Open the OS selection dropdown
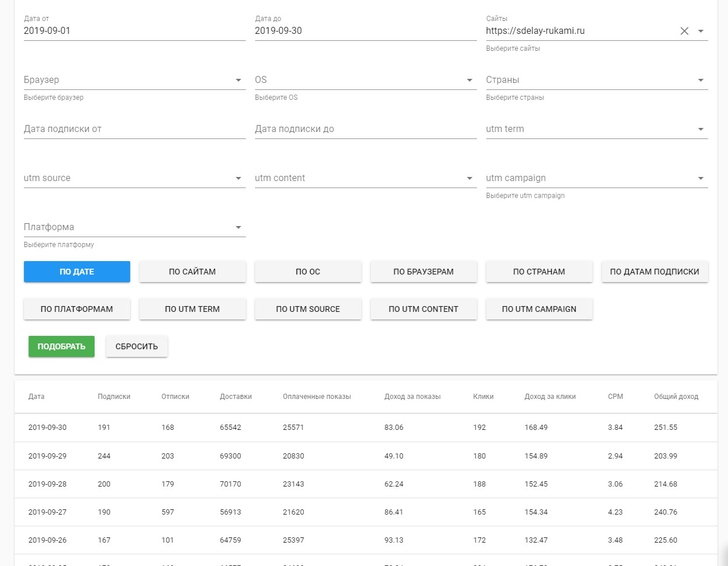 (469, 80)
